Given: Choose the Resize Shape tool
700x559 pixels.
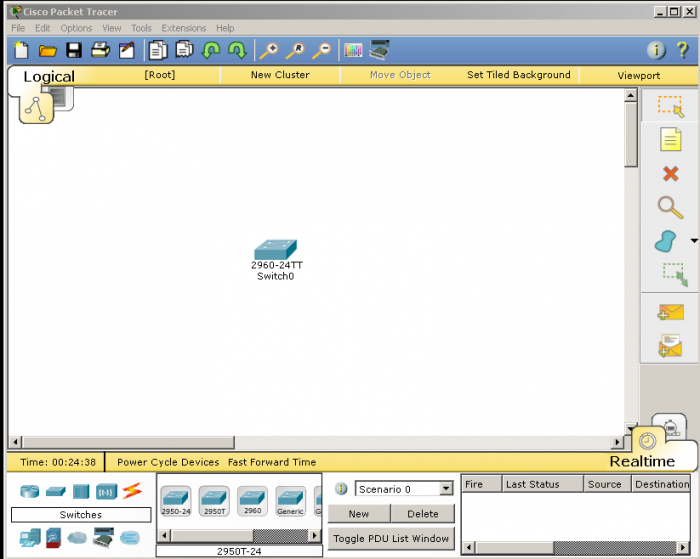Looking at the screenshot, I should pyautogui.click(x=675, y=275).
